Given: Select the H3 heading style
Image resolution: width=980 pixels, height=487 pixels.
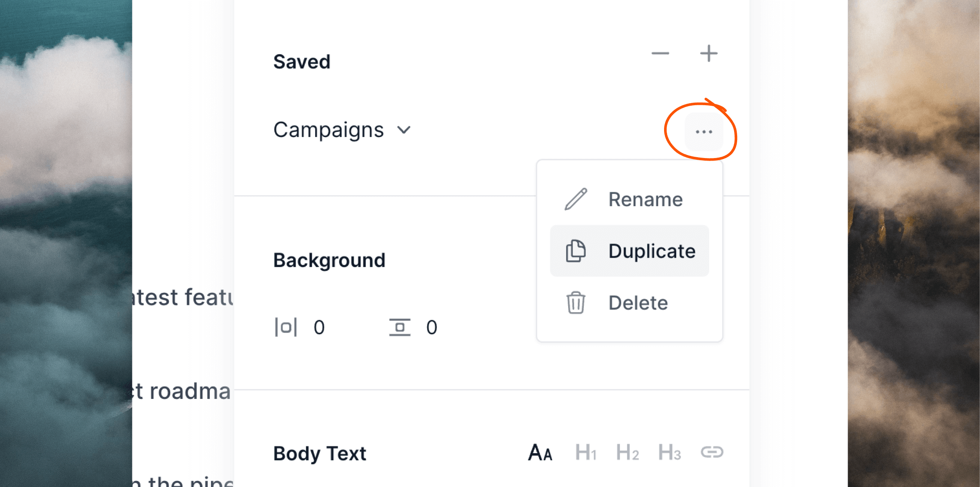Looking at the screenshot, I should [x=670, y=453].
